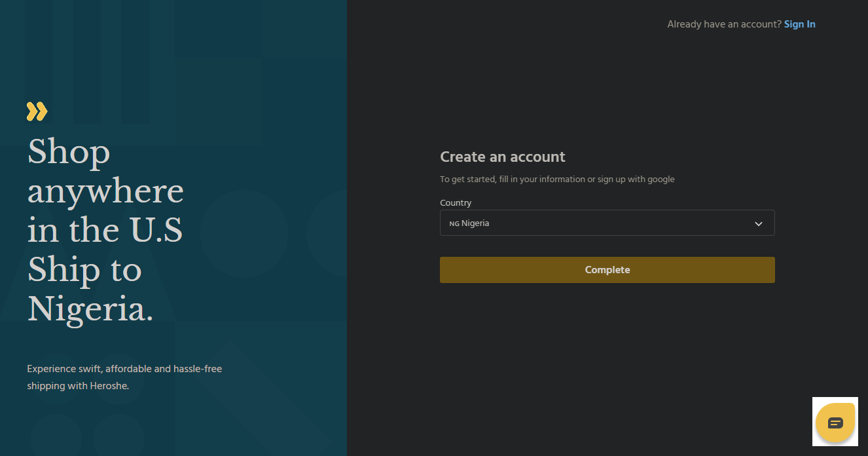Click the 'Already have an account?' text

724,24
